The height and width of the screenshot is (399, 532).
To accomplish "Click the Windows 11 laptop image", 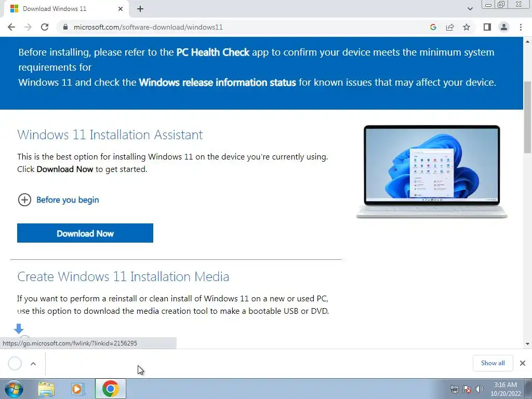I will (432, 171).
